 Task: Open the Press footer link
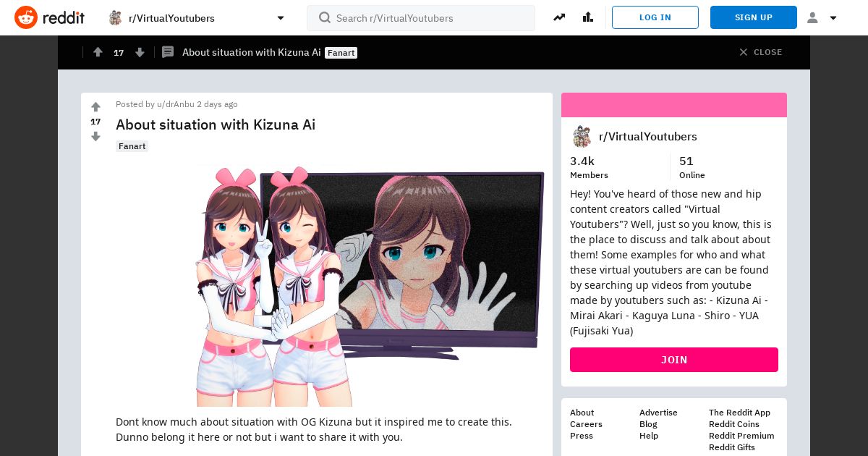tap(582, 436)
